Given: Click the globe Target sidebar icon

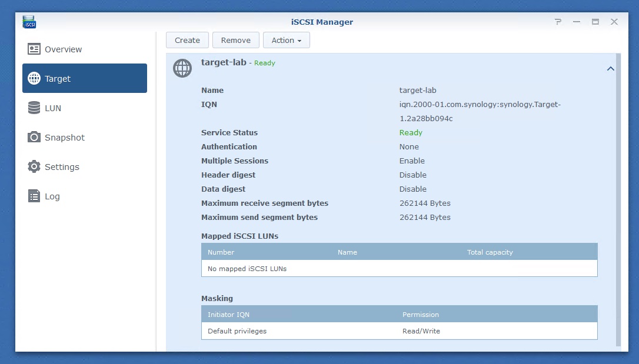Looking at the screenshot, I should (x=34, y=79).
